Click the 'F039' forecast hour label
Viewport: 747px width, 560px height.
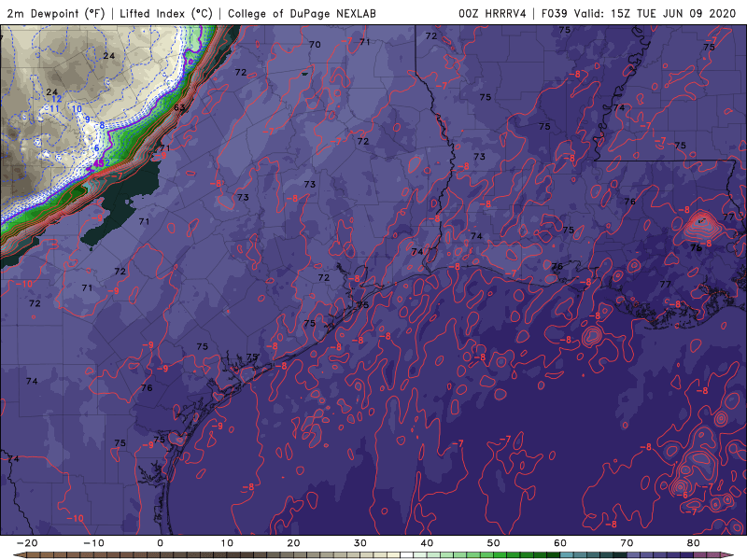(554, 14)
